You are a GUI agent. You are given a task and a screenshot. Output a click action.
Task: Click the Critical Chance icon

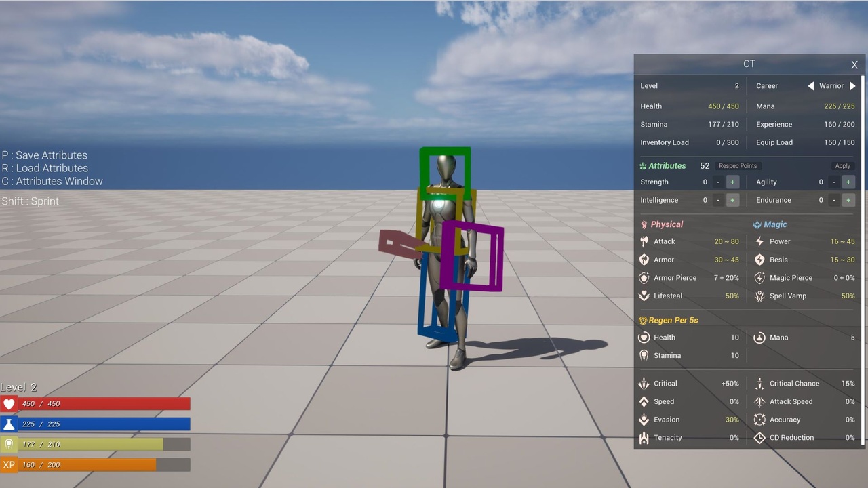point(759,384)
